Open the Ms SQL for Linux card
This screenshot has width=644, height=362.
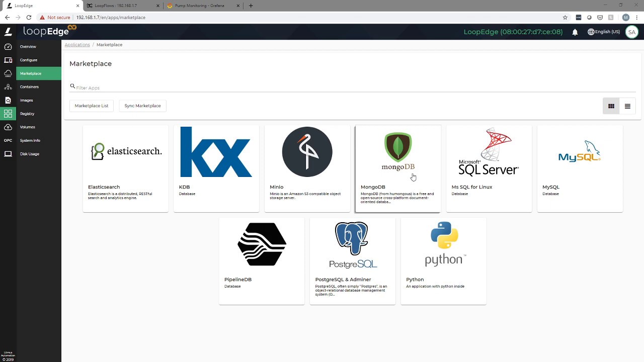pyautogui.click(x=489, y=169)
